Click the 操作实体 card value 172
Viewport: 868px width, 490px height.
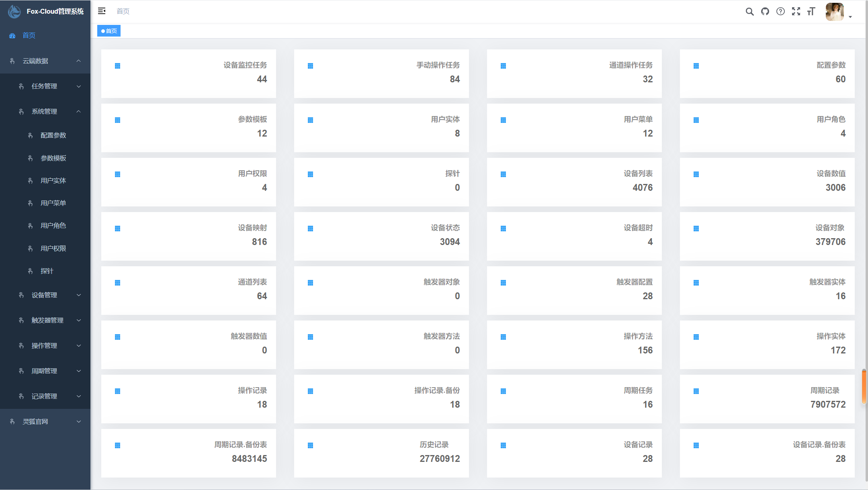click(838, 350)
